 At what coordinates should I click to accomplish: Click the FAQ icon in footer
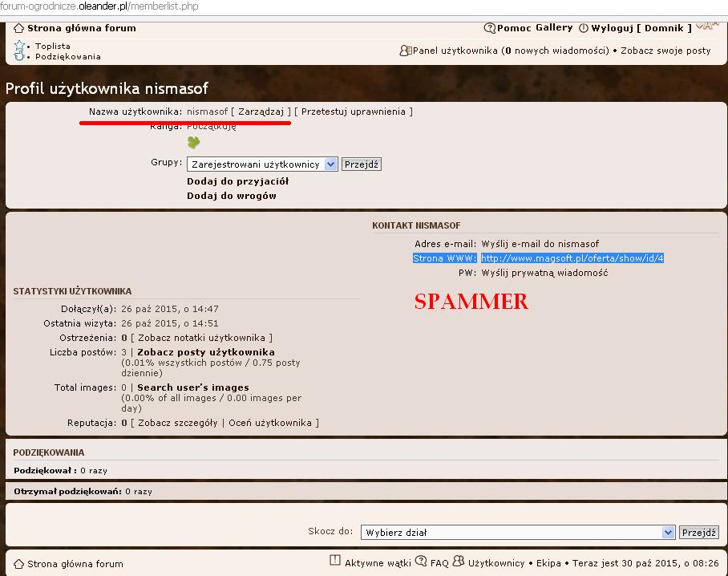[421, 561]
